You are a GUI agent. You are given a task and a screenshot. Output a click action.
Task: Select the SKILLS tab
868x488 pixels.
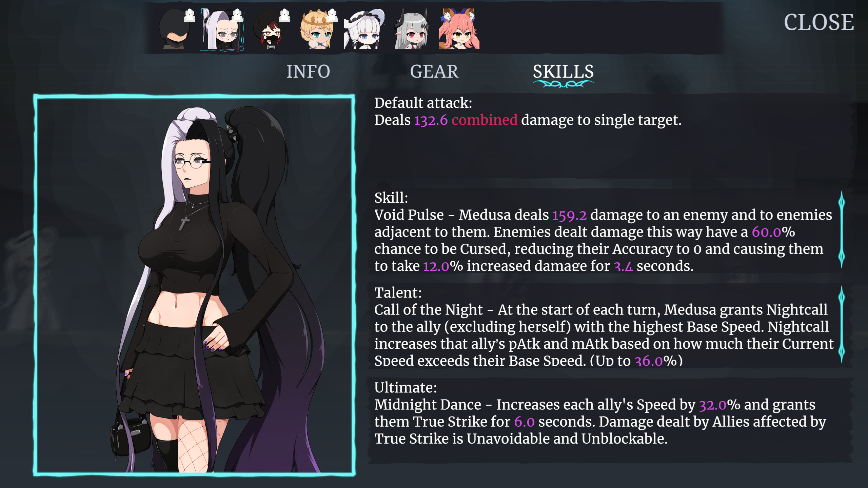563,72
